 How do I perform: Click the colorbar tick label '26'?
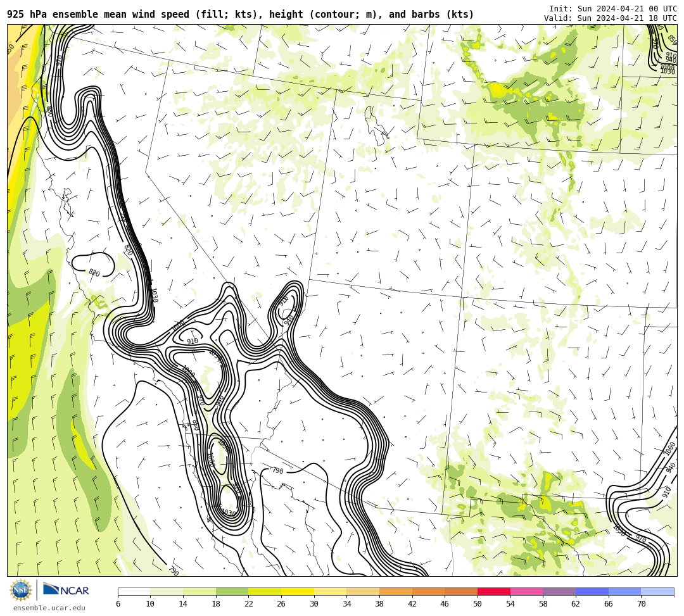pos(281,604)
